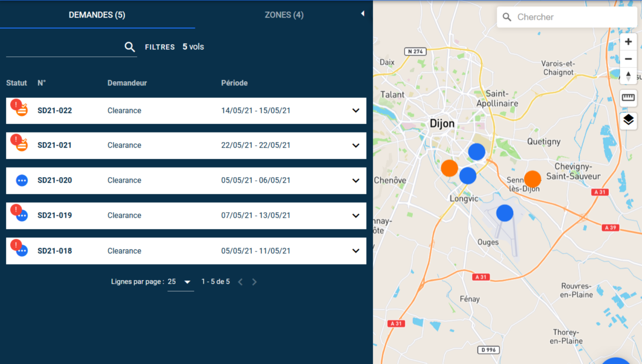Reset map orientation with compass button
642x364 pixels.
click(628, 76)
